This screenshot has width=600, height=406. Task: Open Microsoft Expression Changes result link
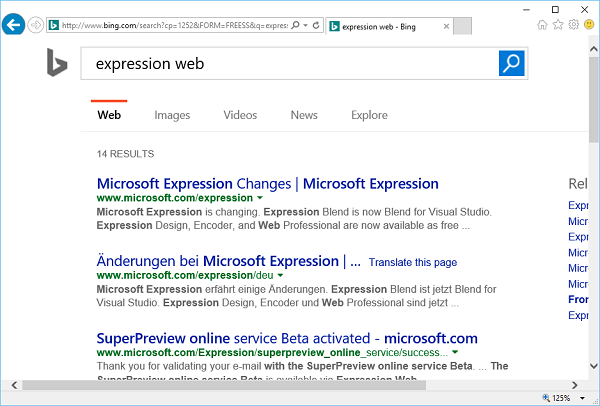(x=267, y=184)
